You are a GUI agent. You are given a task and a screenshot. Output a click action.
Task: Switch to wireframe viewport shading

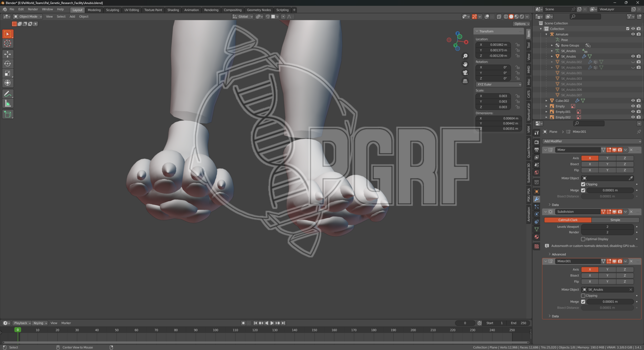pos(506,16)
